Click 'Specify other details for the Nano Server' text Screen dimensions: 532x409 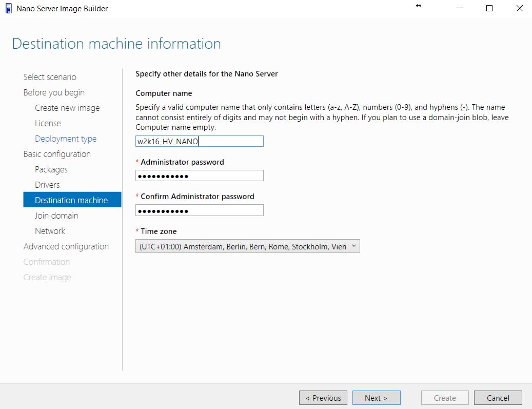pos(207,74)
